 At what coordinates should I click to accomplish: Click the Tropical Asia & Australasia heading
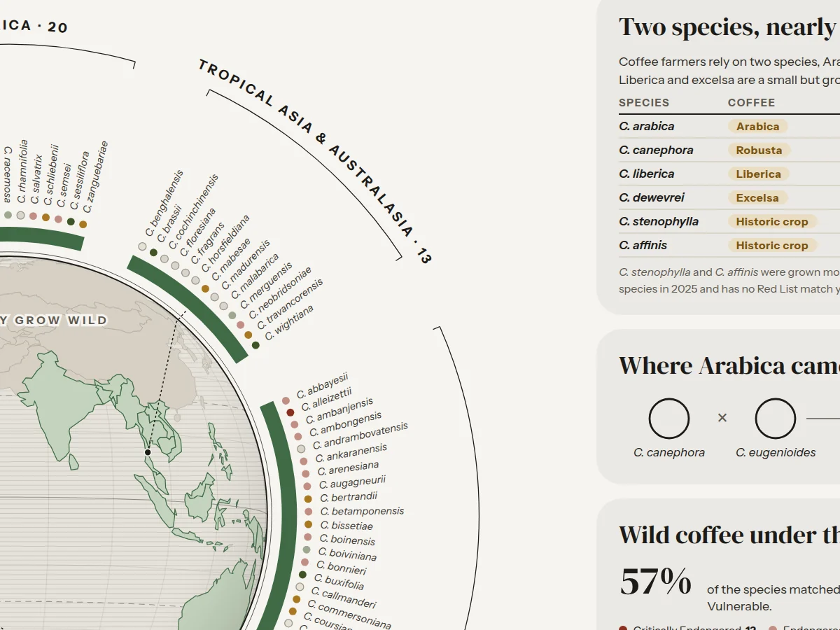314,162
